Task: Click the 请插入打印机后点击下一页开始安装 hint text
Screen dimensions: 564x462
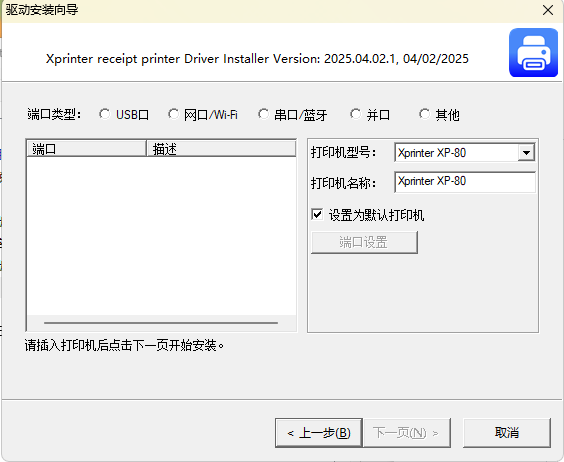Action: pos(124,345)
